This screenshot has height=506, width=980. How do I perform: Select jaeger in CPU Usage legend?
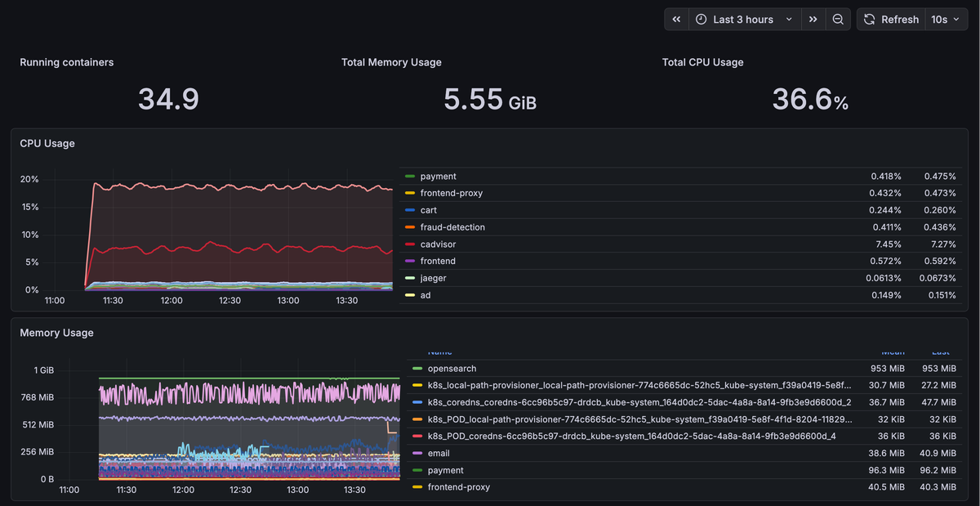pos(433,279)
